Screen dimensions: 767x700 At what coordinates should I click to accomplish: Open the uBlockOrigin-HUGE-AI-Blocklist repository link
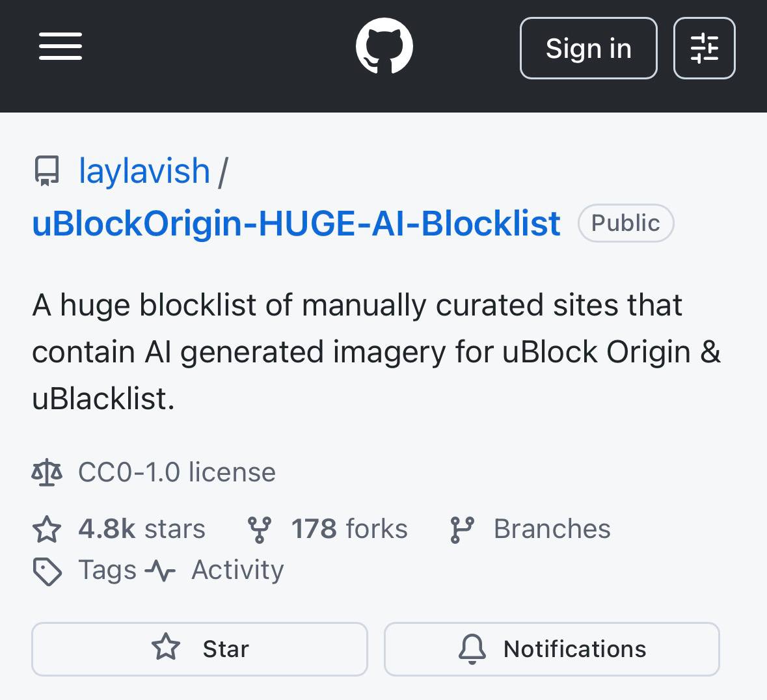coord(296,223)
